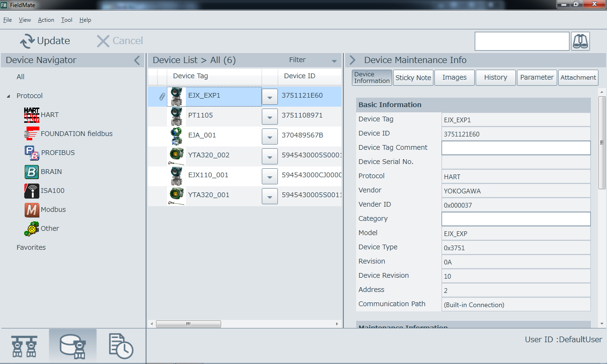Switch to the Sticky Note tab

[x=414, y=78]
